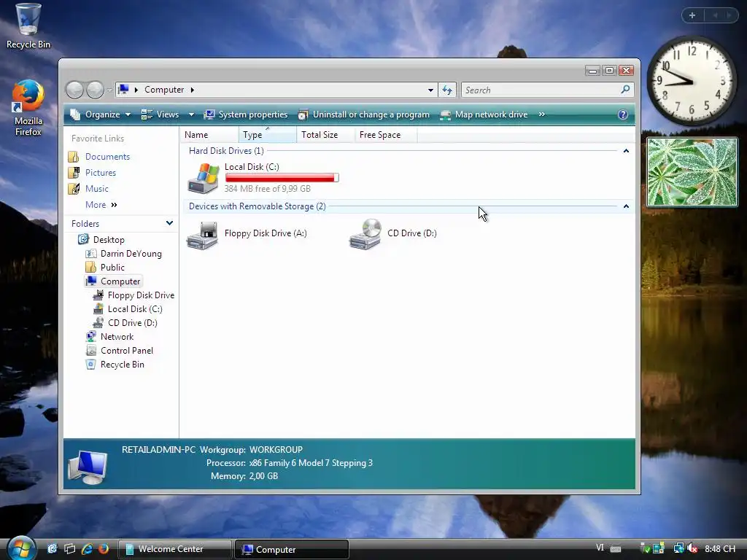
Task: Sort by the Total Size column header
Action: point(325,135)
